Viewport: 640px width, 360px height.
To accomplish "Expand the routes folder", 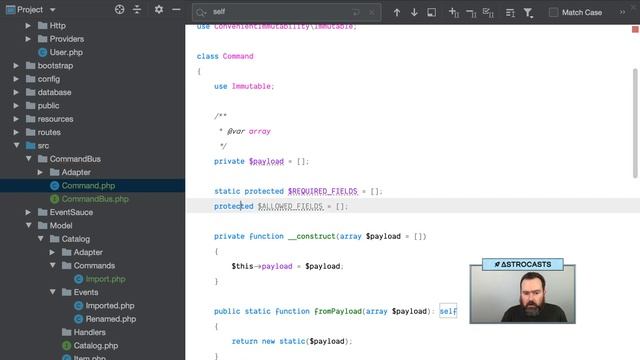I will tap(16, 133).
